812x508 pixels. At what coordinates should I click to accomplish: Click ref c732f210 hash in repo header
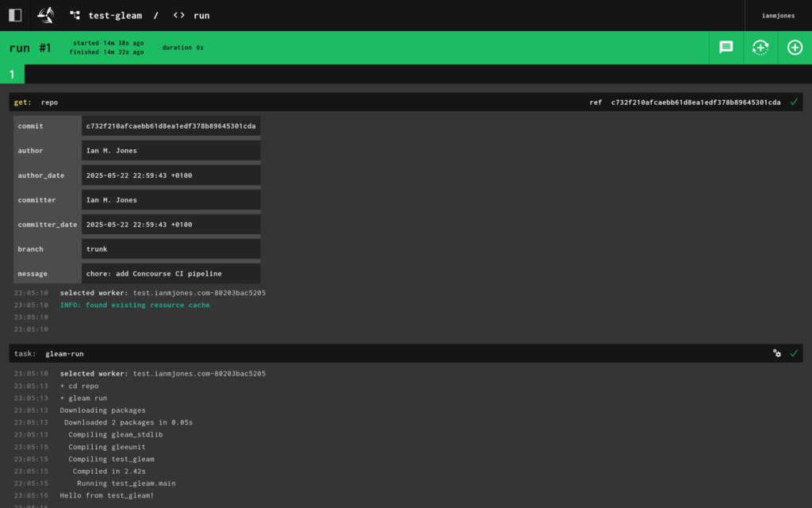coord(695,102)
